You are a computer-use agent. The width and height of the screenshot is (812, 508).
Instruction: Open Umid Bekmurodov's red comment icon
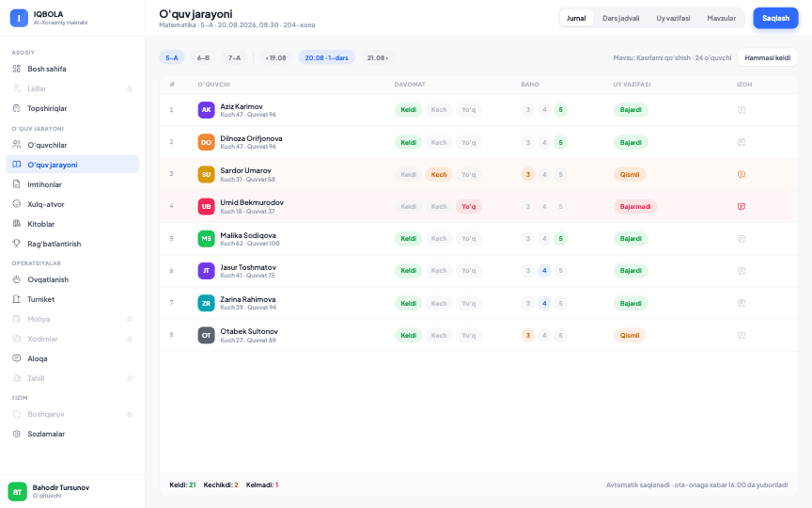(742, 206)
